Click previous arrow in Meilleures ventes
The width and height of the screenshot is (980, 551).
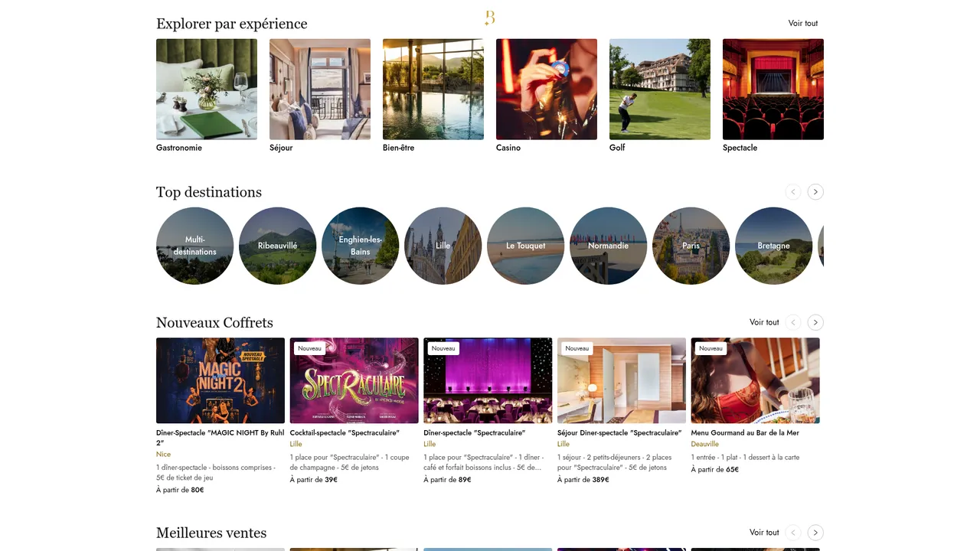coord(793,533)
